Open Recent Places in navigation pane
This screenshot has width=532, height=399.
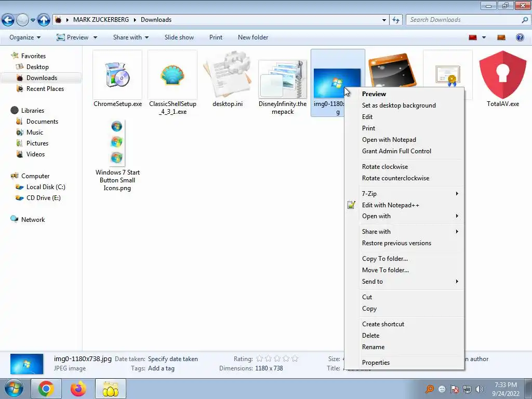45,89
